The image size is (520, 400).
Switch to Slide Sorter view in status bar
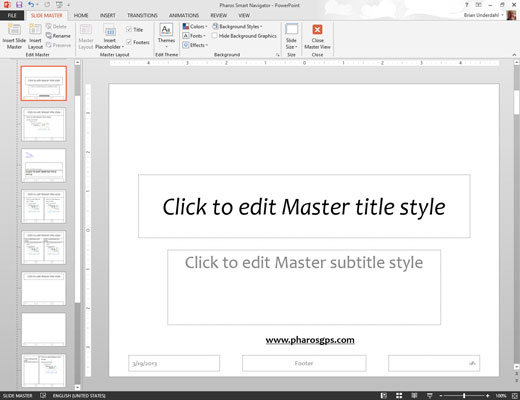pyautogui.click(x=399, y=396)
